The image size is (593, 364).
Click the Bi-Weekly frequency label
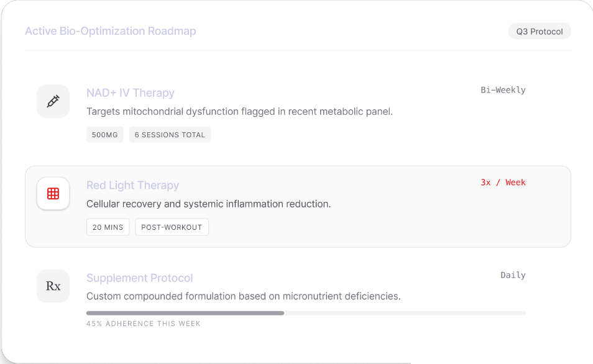point(503,90)
